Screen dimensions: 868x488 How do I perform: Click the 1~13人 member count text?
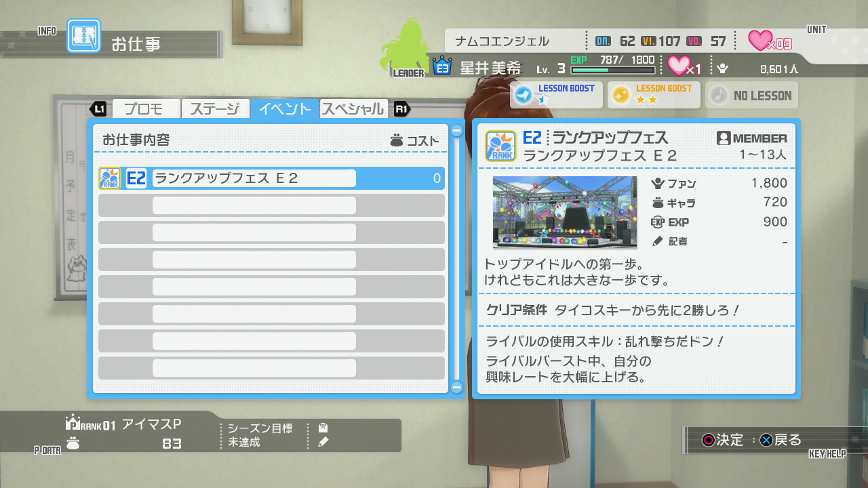tap(763, 155)
